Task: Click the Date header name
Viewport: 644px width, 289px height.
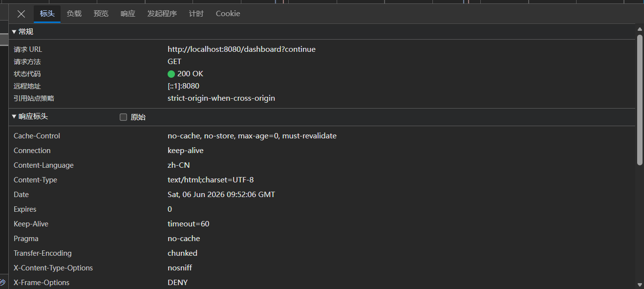Action: pos(21,195)
